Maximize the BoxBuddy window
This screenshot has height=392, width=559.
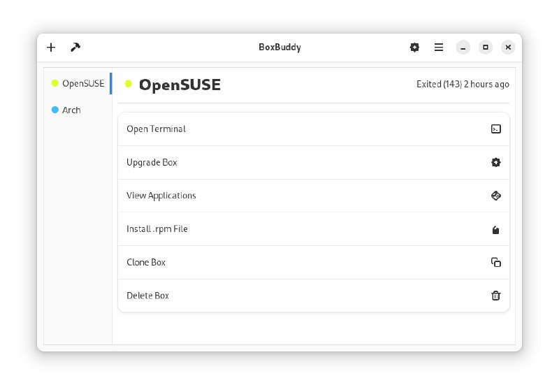click(486, 48)
